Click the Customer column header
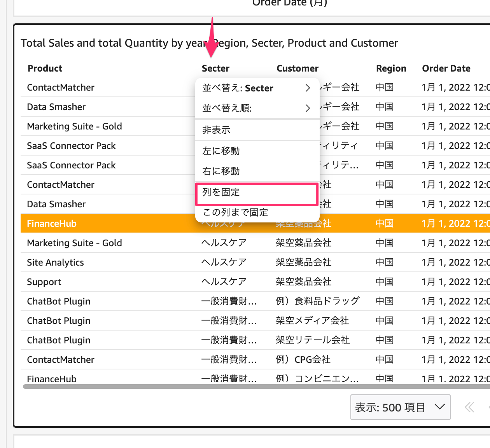 pyautogui.click(x=297, y=68)
